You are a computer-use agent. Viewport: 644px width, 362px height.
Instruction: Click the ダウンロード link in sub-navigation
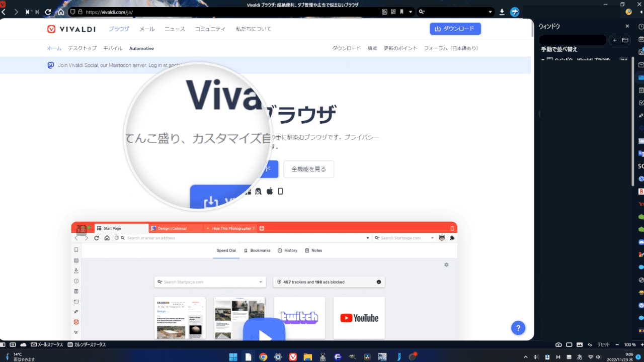click(346, 48)
